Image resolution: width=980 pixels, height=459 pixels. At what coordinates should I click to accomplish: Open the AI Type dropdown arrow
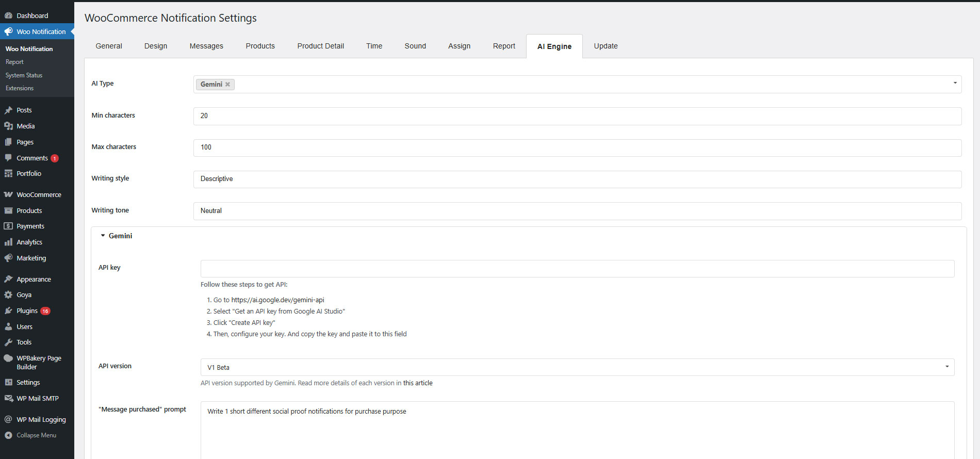(x=955, y=83)
